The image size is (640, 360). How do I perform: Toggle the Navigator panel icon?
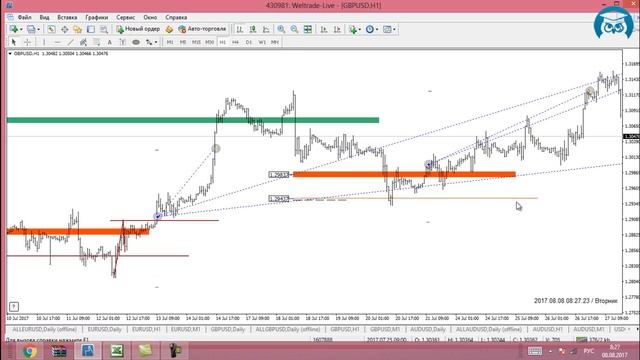coord(78,29)
